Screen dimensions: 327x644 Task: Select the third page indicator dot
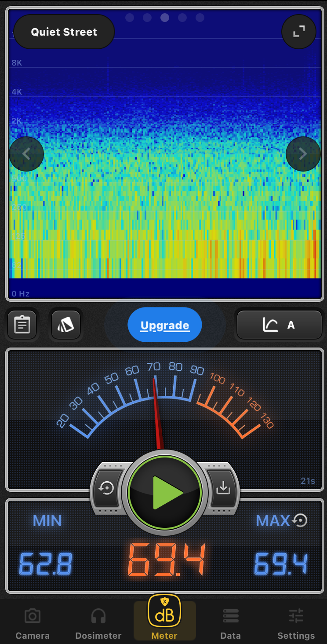165,18
